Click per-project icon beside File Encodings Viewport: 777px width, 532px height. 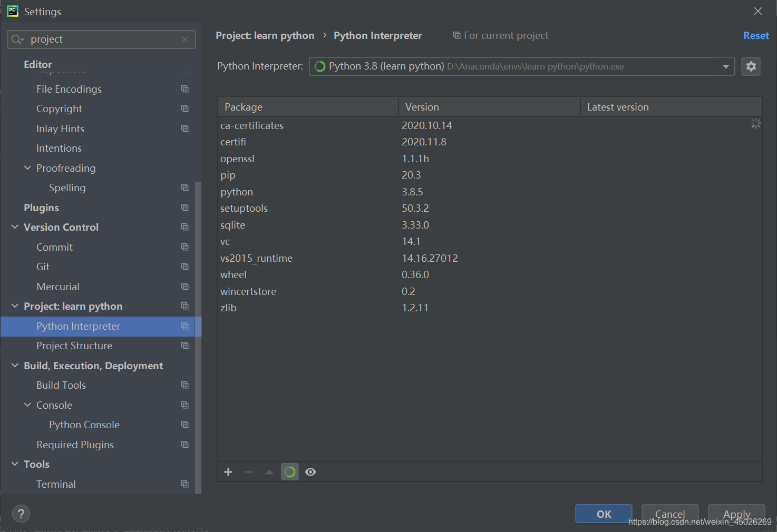[x=185, y=89]
